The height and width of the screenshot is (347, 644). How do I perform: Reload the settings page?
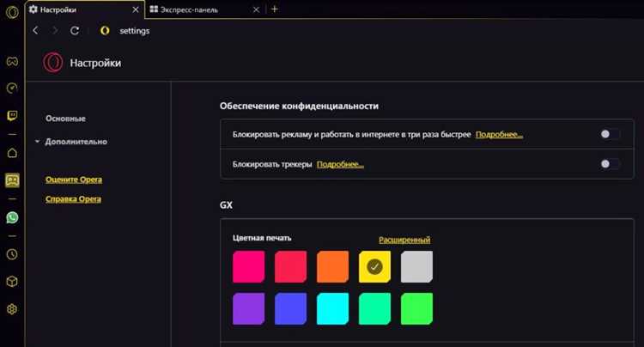[x=75, y=30]
